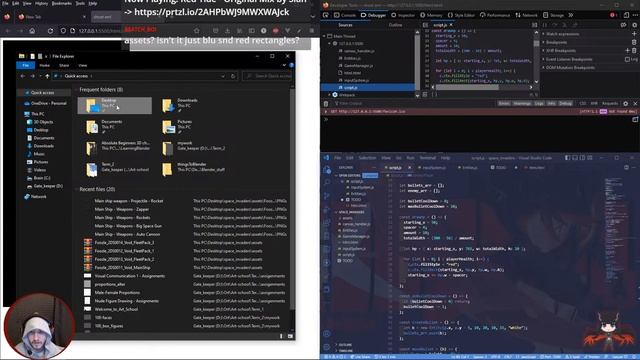Open File Explorer help icon

(291, 65)
